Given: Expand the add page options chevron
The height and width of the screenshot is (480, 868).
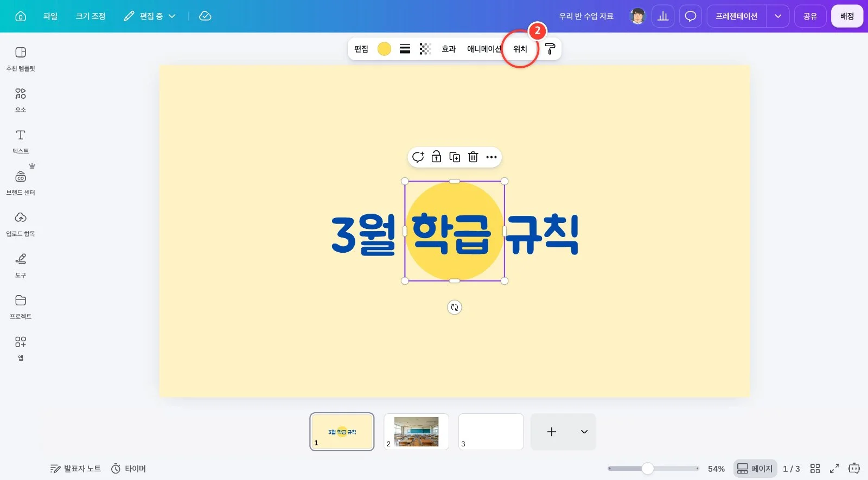Looking at the screenshot, I should pyautogui.click(x=584, y=432).
